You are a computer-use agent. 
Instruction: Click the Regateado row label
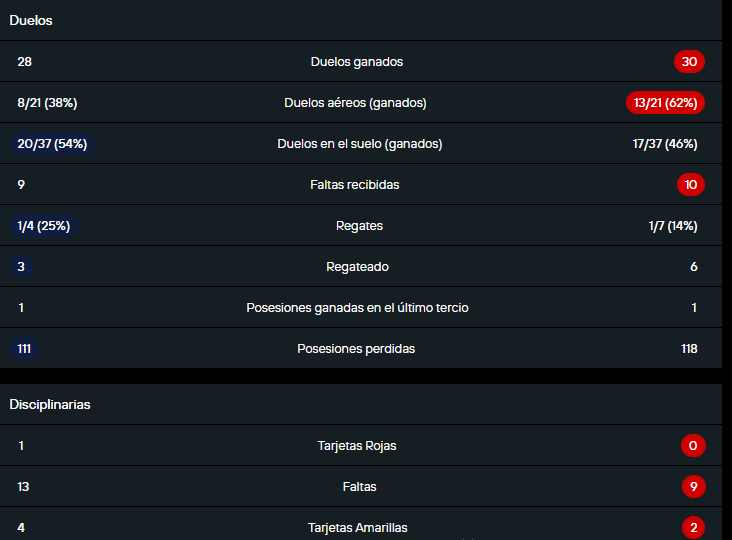click(357, 267)
